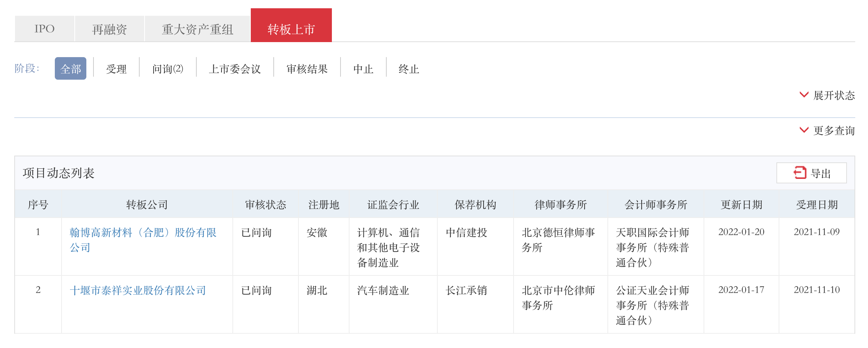Image resolution: width=868 pixels, height=348 pixels.
Task: Click the 更新日期 column header
Action: click(x=741, y=205)
